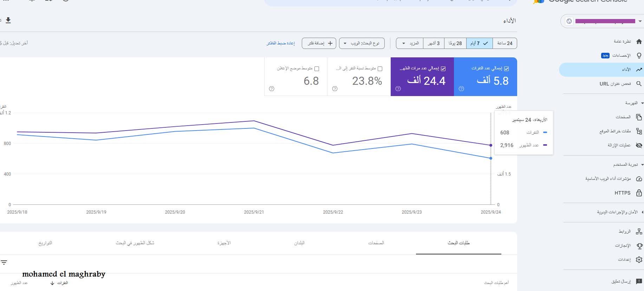Screen dimensions: 644x291
Task: Open the More date ranges dropdown
Action: pyautogui.click(x=410, y=43)
